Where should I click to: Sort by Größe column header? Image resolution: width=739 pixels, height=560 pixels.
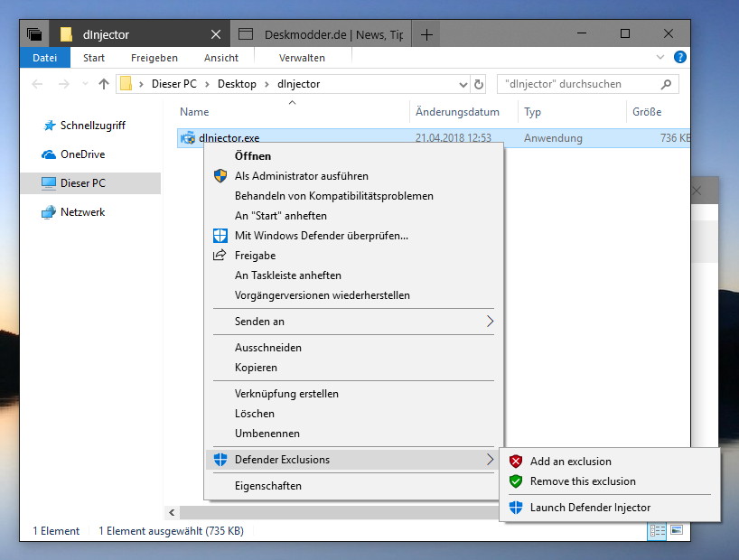(647, 112)
